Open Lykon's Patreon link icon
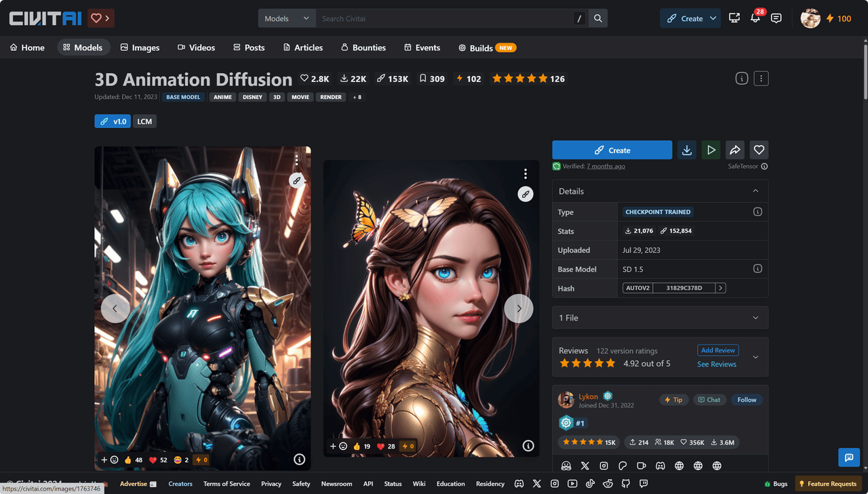The image size is (868, 494). pos(623,466)
